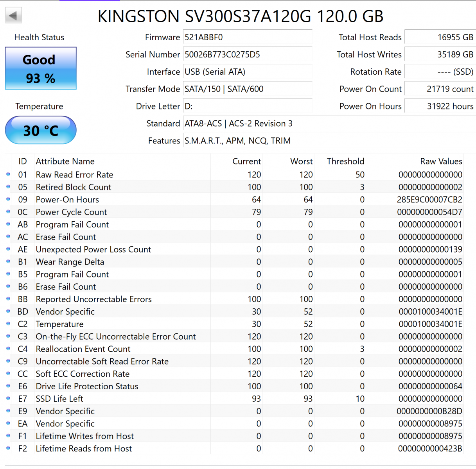
Task: Click the Power On Hours field showing 31922 hours
Action: [440, 106]
